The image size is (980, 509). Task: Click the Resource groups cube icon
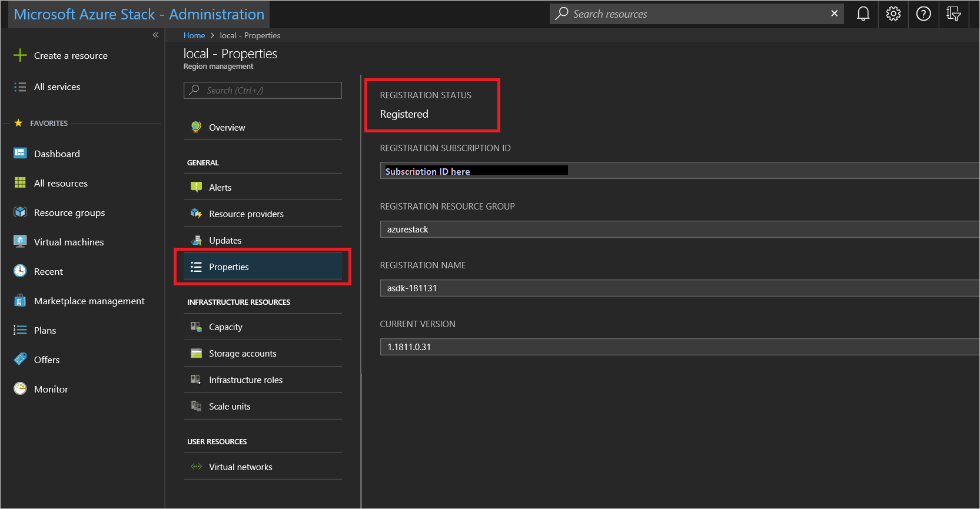pos(20,212)
